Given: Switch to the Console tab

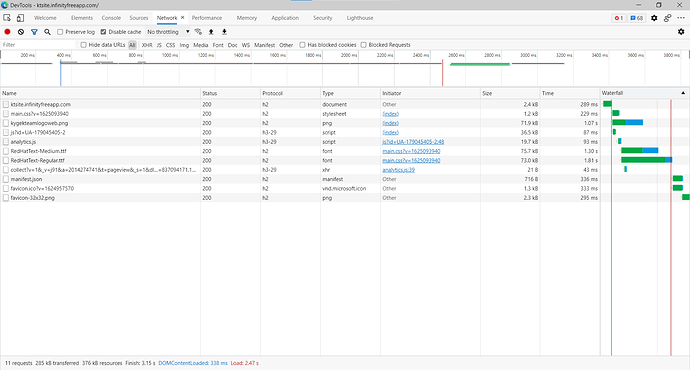Looking at the screenshot, I should tap(111, 18).
